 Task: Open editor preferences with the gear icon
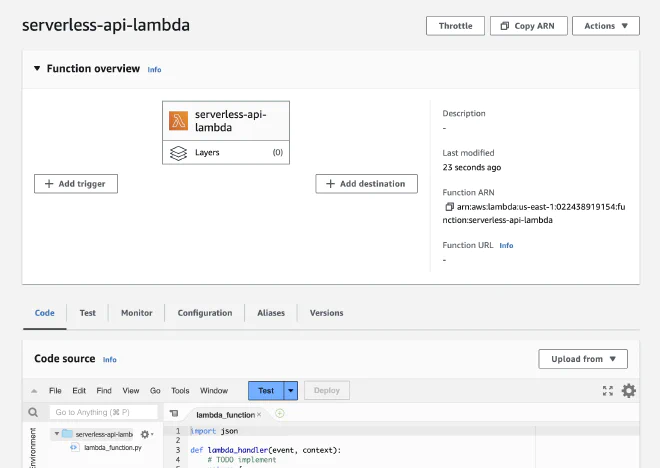coord(628,391)
